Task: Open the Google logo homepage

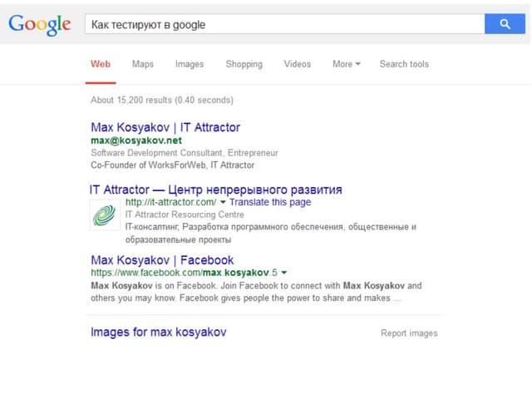Action: pos(40,24)
